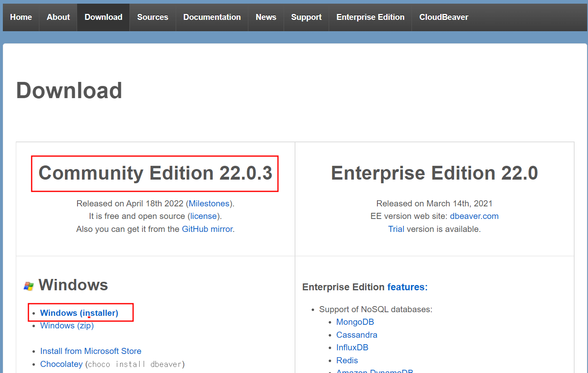Image resolution: width=588 pixels, height=373 pixels.
Task: Click the Enterprise Edition 22.0 heading
Action: [x=434, y=173]
